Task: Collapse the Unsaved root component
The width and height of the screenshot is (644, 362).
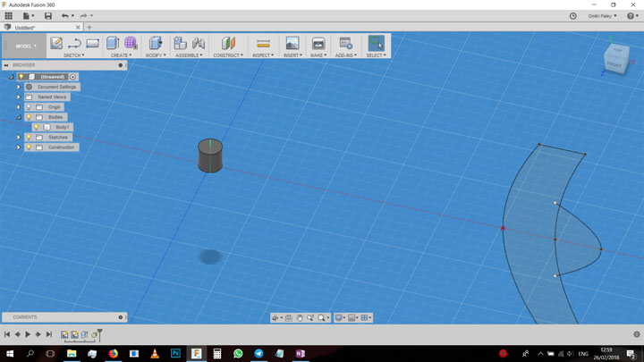Action: (x=12, y=77)
